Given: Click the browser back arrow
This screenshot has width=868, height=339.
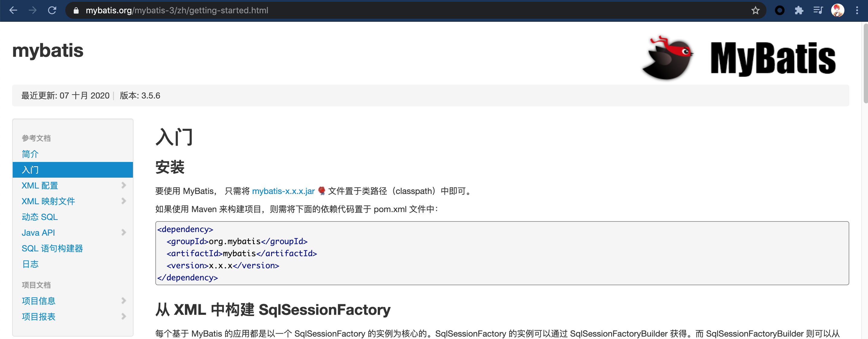Looking at the screenshot, I should (13, 11).
